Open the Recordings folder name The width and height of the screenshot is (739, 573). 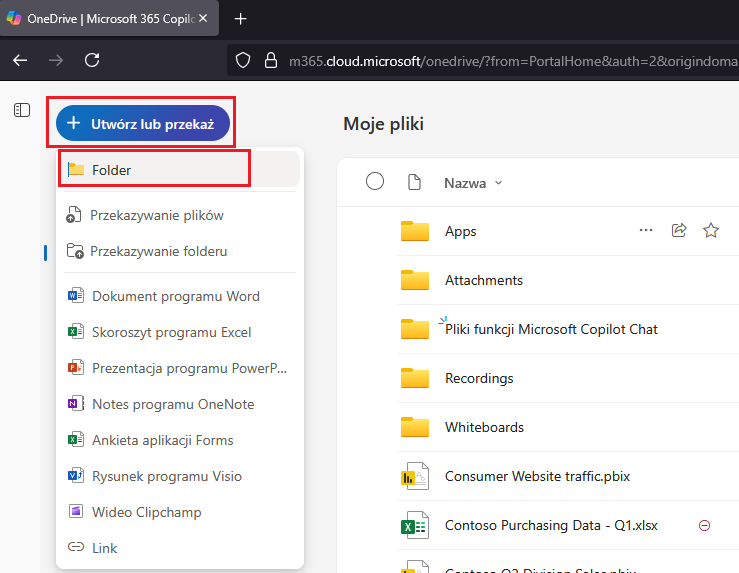click(x=479, y=378)
